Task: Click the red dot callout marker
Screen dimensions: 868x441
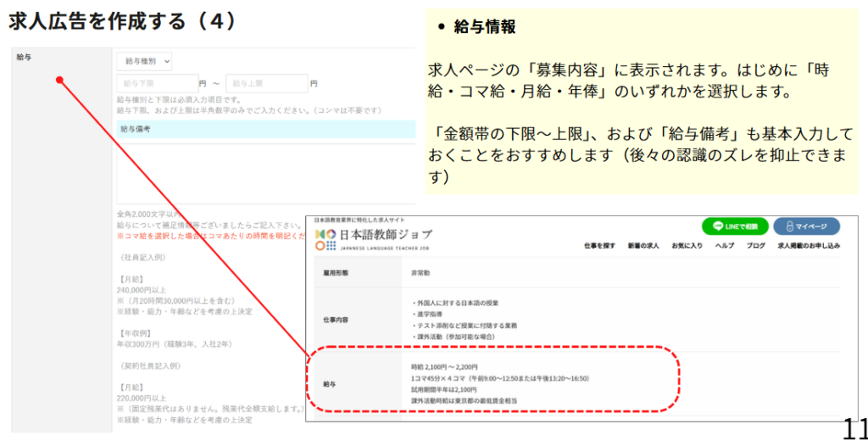Action: point(59,81)
